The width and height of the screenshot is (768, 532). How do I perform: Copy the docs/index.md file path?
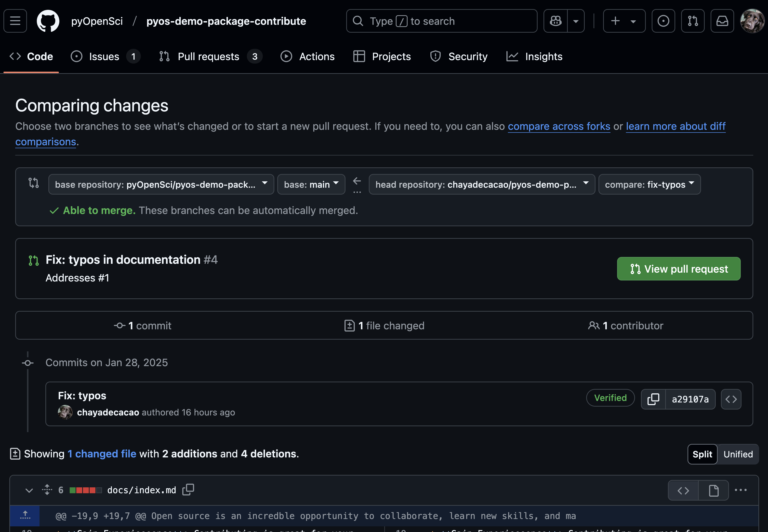(188, 490)
